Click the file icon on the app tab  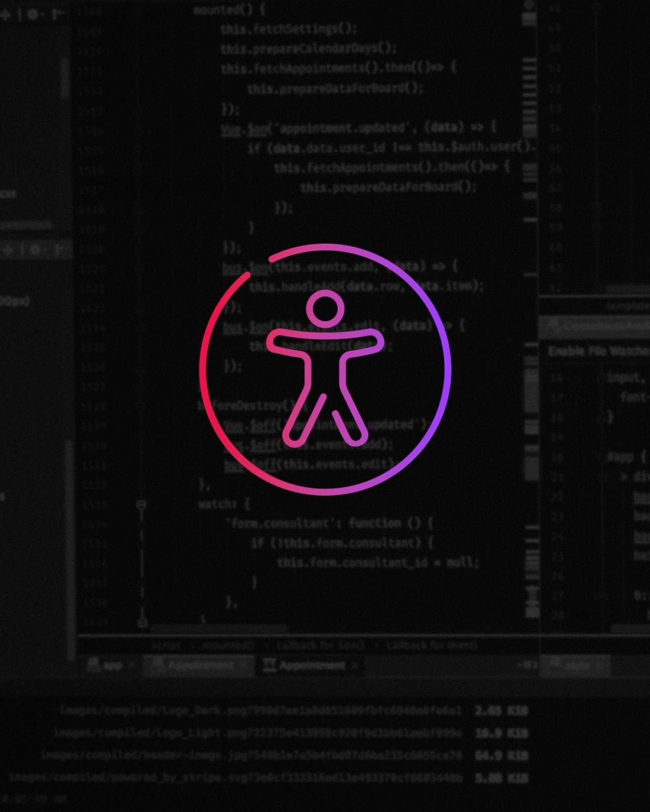pos(93,665)
